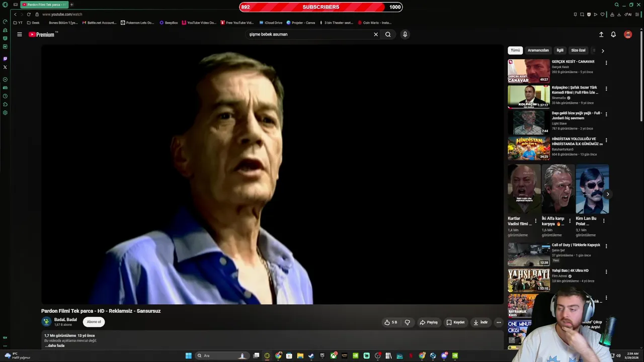This screenshot has height=362, width=644.
Task: Open options for Kolpaçino video
Action: [x=606, y=88]
